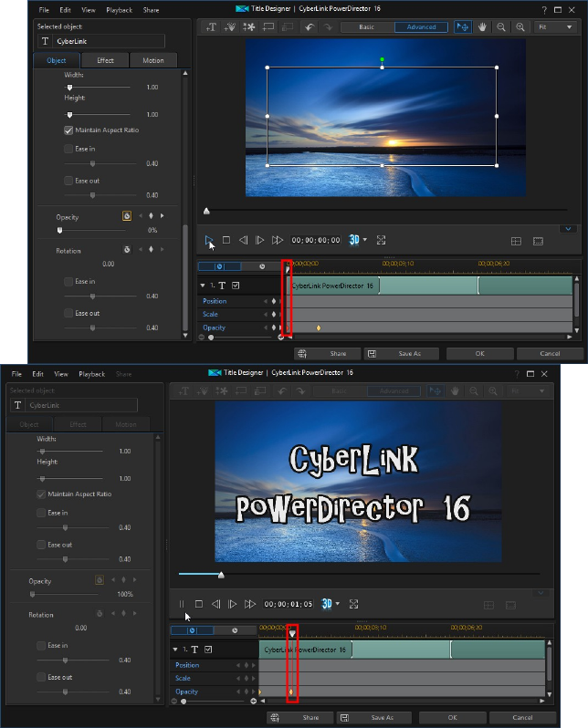Click Save As floppy icon in stopped-preview window

[x=373, y=354]
